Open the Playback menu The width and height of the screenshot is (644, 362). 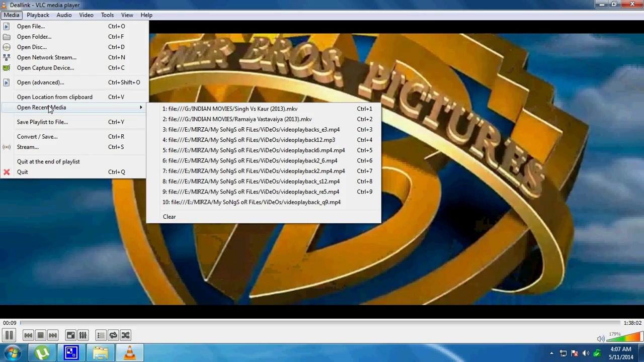click(x=38, y=15)
